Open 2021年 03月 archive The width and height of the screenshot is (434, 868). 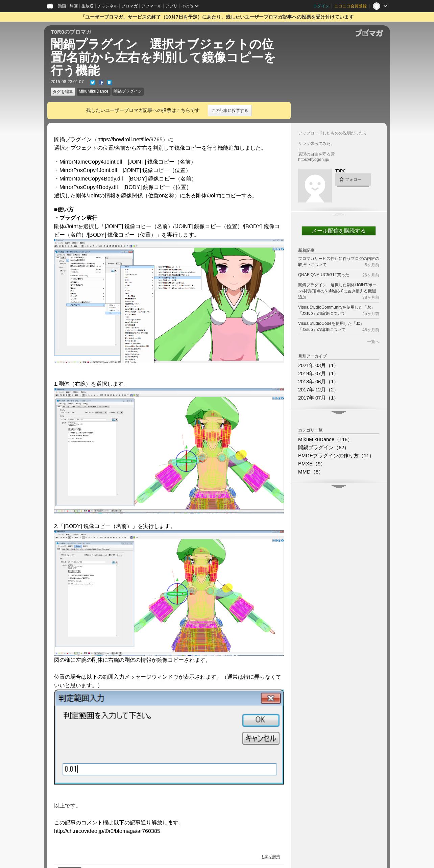[x=318, y=365]
